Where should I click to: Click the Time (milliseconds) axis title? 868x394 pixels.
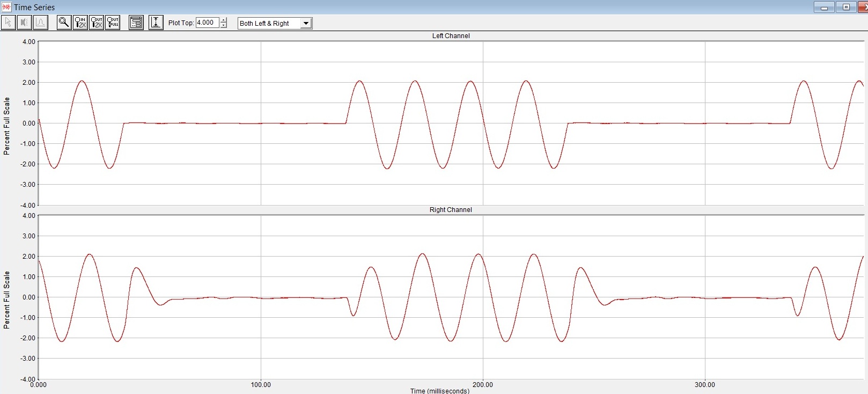pos(440,391)
